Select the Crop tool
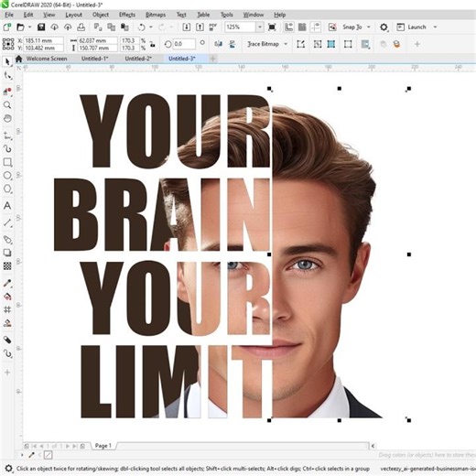 coord(7,91)
